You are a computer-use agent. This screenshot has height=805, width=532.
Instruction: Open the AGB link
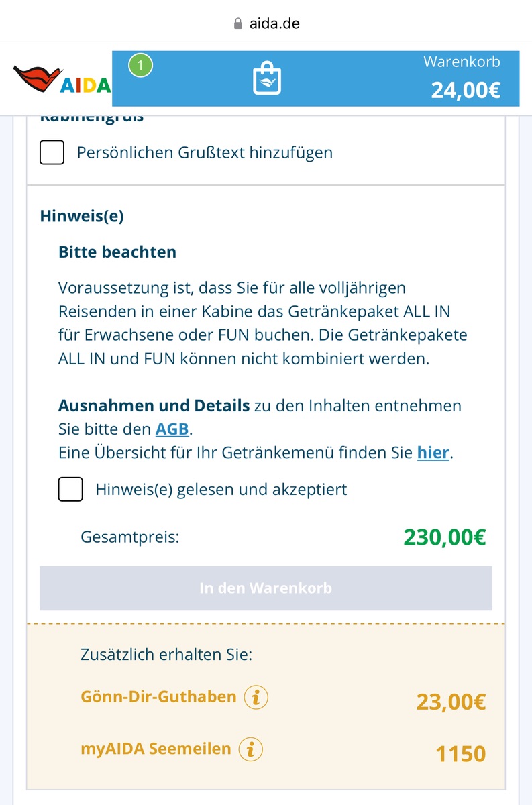tap(172, 429)
